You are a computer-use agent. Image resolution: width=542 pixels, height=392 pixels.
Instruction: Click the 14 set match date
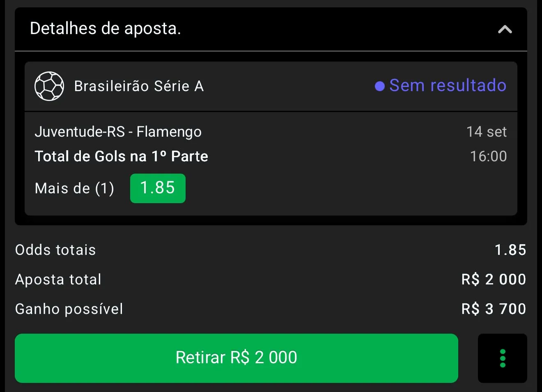487,132
